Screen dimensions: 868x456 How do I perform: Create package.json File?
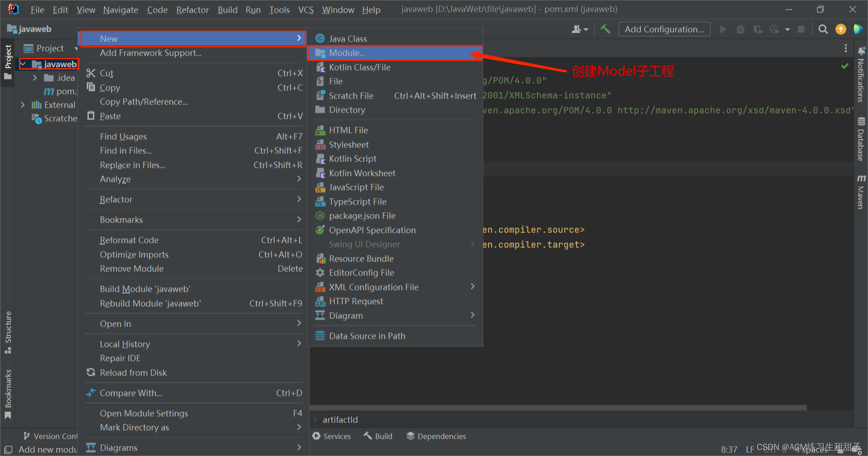[395, 216]
